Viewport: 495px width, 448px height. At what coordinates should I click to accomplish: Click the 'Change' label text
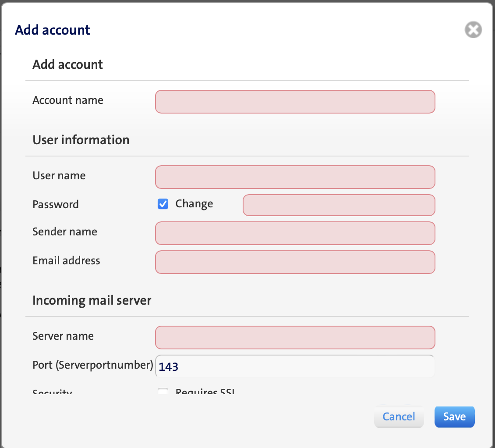[194, 204]
